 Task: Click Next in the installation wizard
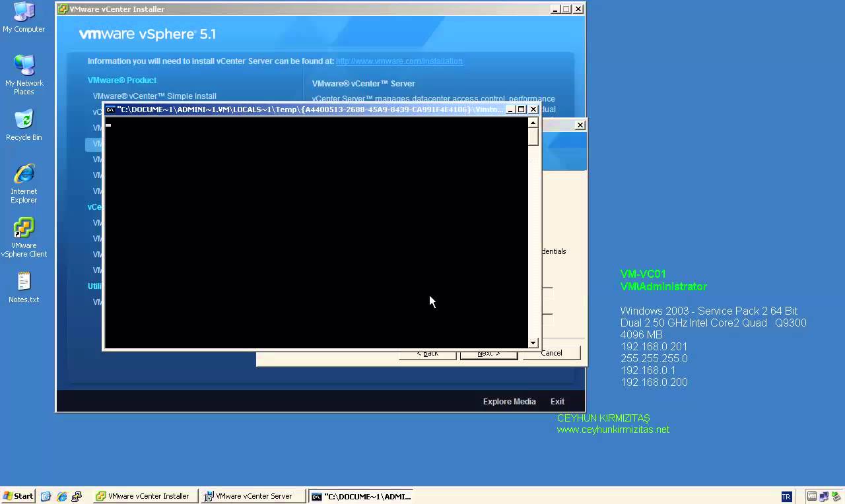[x=488, y=353]
